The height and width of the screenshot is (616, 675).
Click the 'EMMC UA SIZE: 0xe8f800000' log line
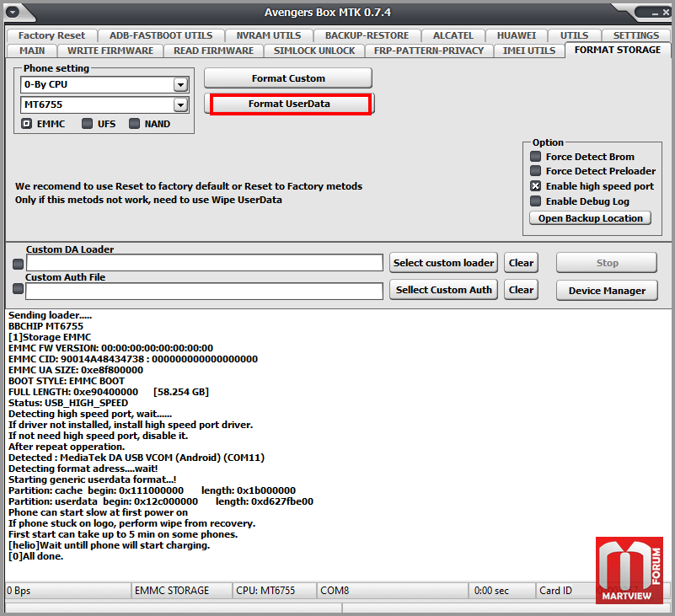click(x=76, y=370)
